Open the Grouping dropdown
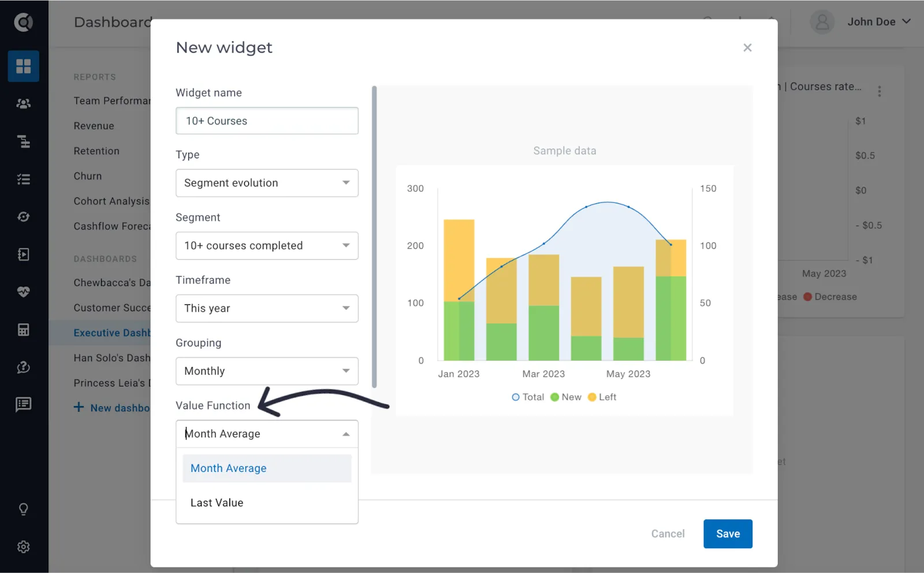The image size is (924, 573). (x=267, y=371)
